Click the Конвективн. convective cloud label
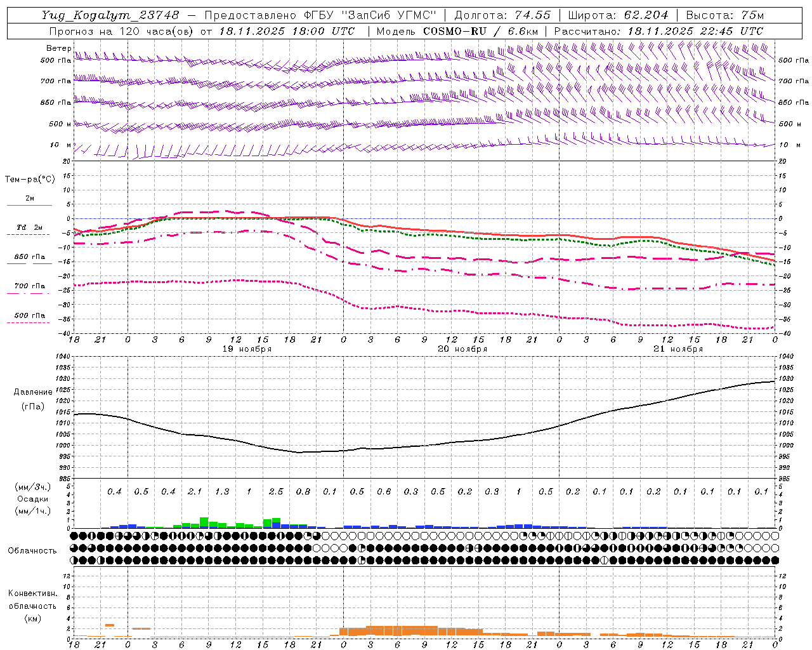 pyautogui.click(x=32, y=594)
